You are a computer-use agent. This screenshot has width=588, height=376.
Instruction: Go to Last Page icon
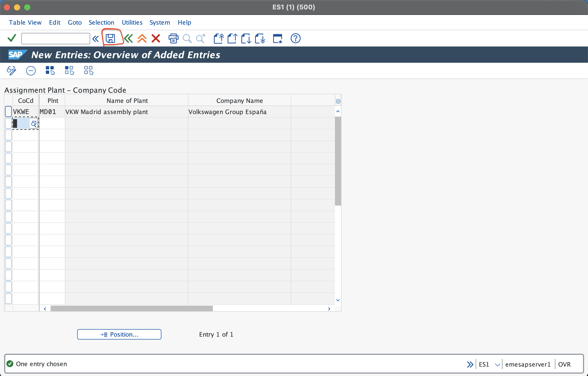point(260,38)
